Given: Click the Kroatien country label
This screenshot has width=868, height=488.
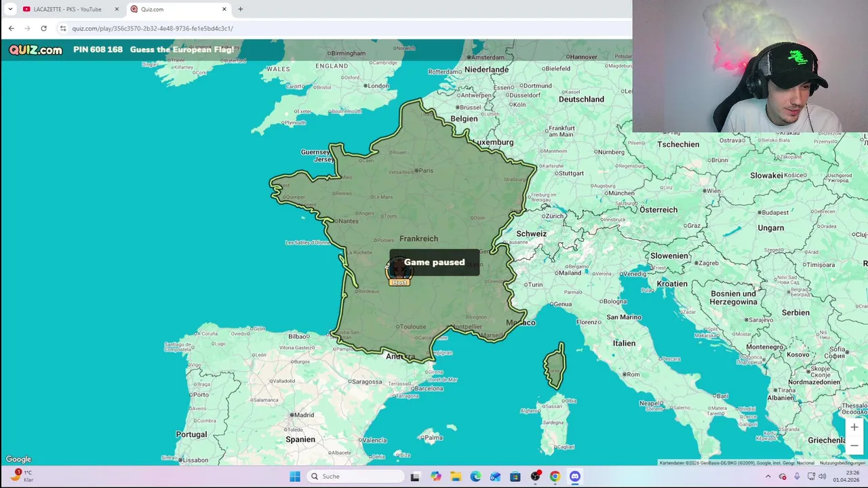Looking at the screenshot, I should point(672,283).
